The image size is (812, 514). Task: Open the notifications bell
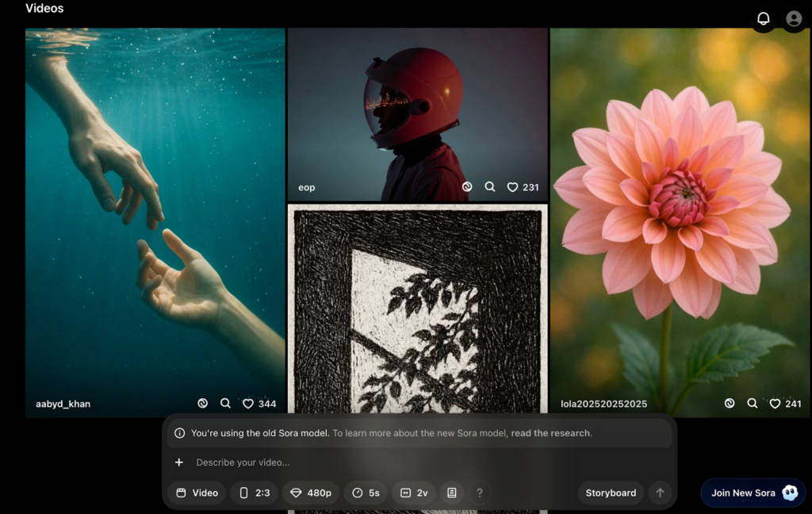(x=763, y=18)
